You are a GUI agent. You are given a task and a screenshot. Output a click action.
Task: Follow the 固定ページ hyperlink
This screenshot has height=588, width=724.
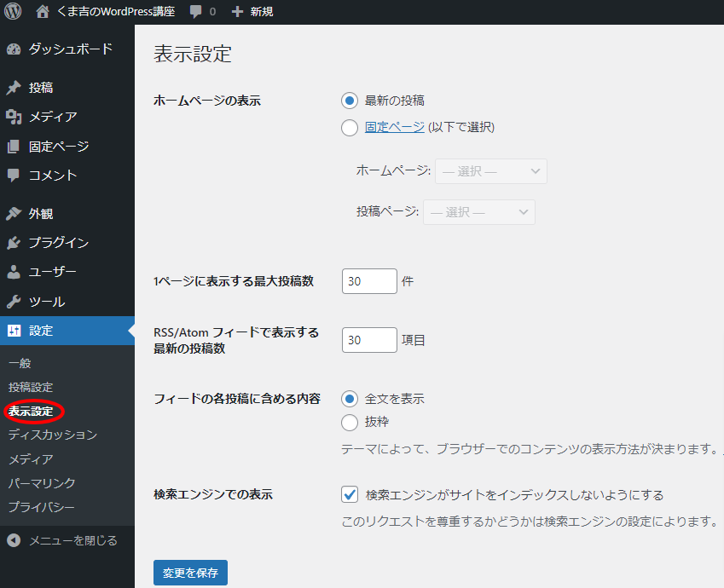coord(394,127)
